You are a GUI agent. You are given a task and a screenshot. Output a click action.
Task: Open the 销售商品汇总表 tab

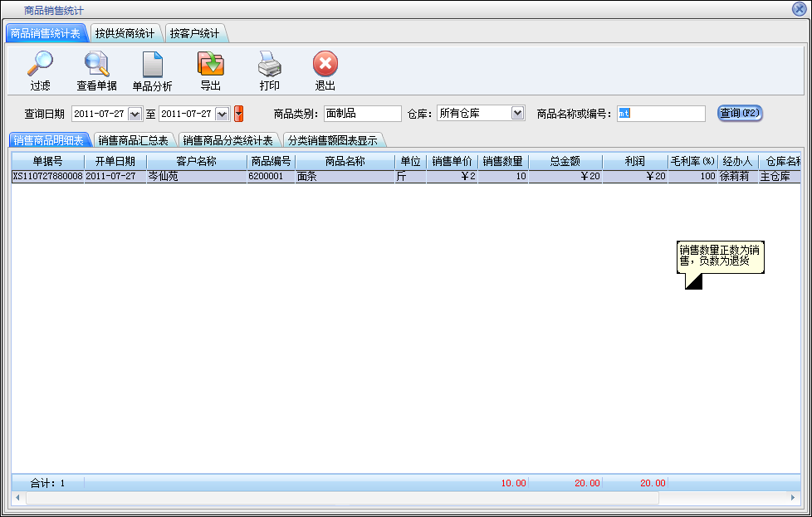coord(133,140)
